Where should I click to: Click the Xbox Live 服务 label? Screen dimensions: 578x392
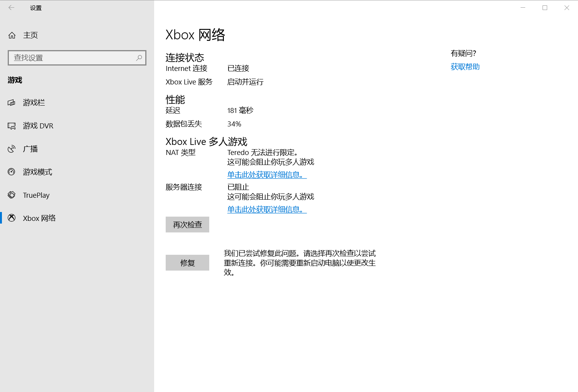coord(189,82)
